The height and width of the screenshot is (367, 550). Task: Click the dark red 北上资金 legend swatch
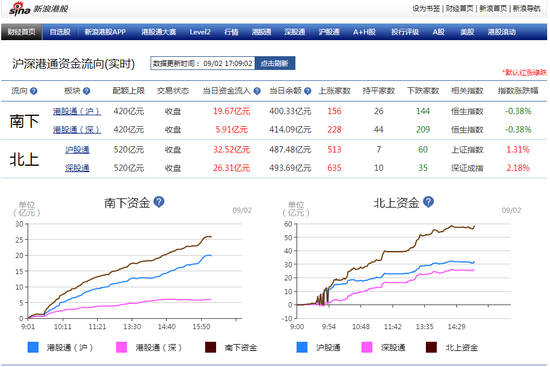(x=431, y=347)
